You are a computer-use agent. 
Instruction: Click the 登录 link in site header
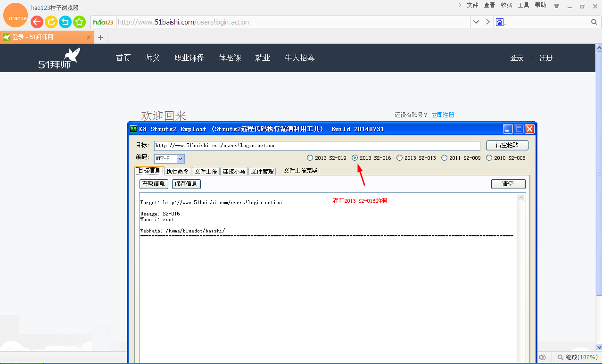click(517, 58)
